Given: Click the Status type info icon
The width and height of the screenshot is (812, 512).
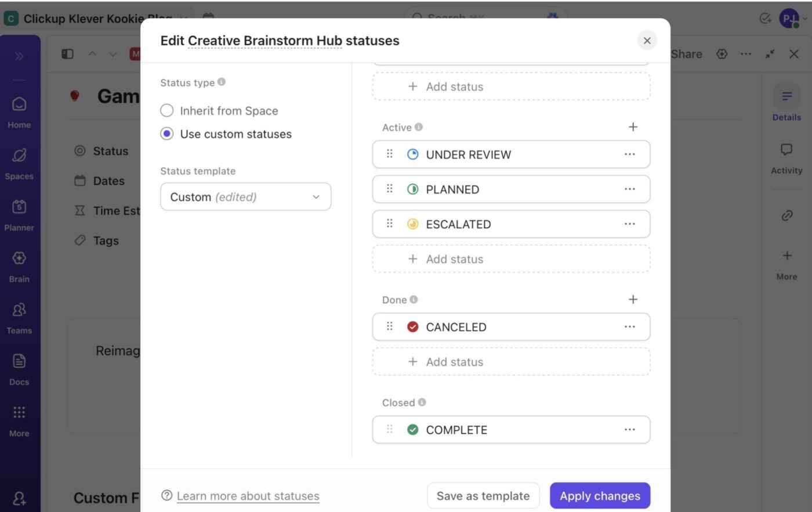Looking at the screenshot, I should (x=221, y=82).
